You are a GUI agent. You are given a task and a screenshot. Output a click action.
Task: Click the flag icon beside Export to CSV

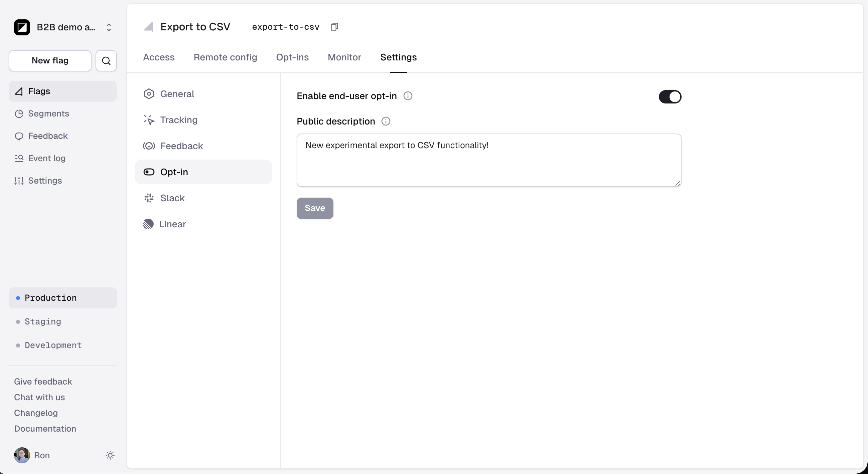click(149, 27)
